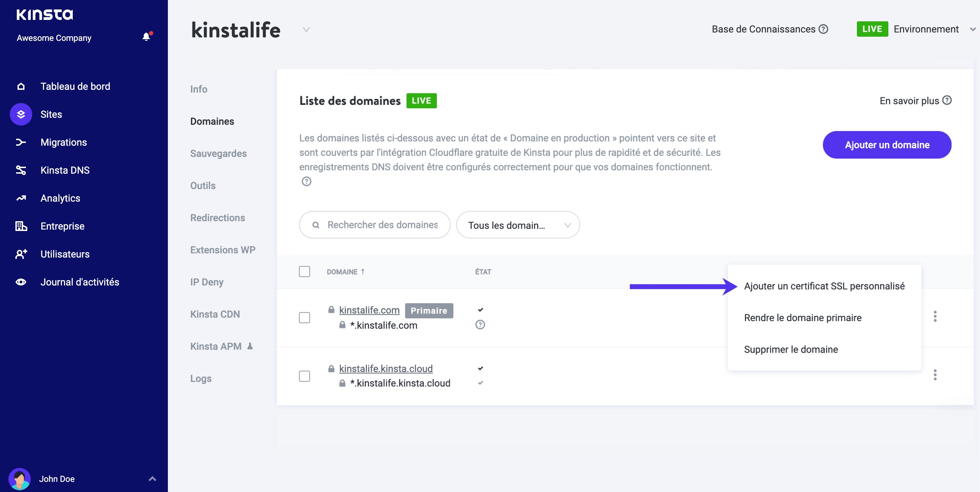Click the help icon next to Base de Connaissances
This screenshot has width=980, height=492.
point(823,29)
